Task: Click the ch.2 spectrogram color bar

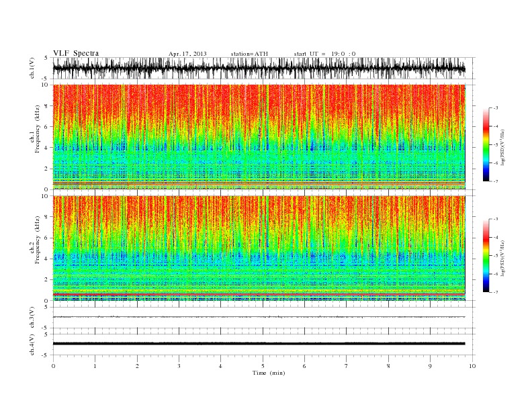Action: (486, 256)
